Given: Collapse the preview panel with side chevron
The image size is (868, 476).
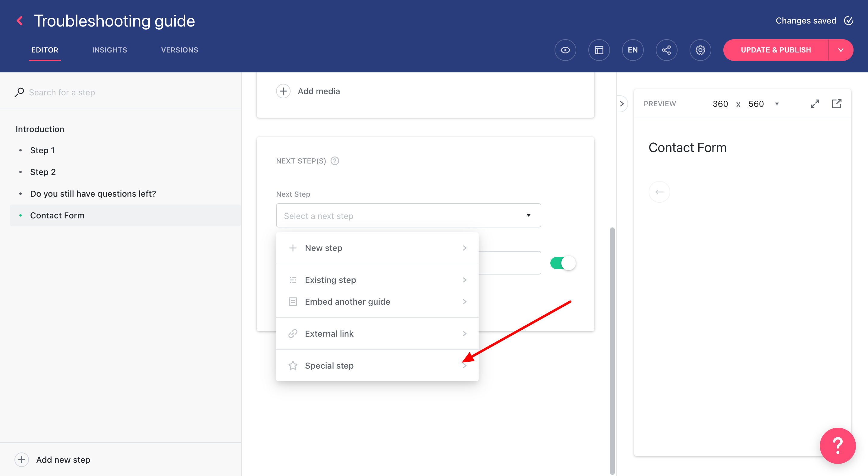Looking at the screenshot, I should pyautogui.click(x=622, y=103).
